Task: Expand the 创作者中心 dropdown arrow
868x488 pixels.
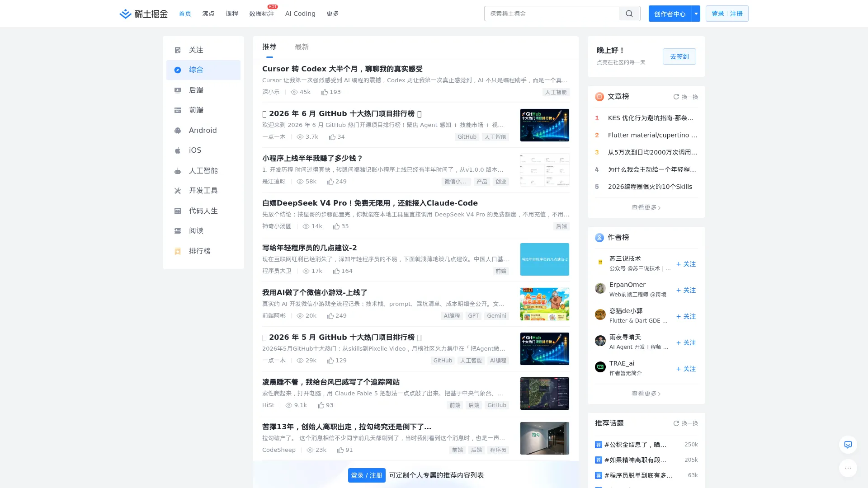Action: click(696, 14)
